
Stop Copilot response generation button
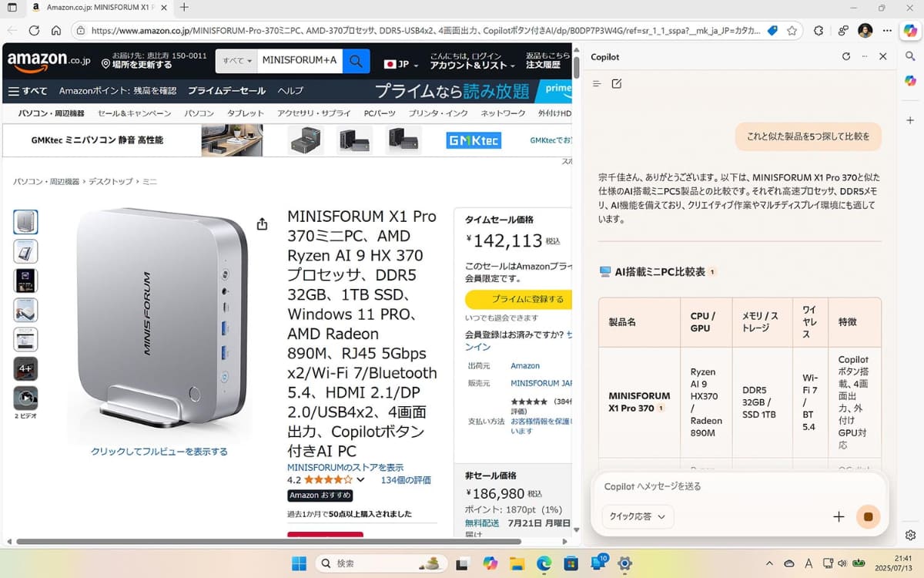coord(868,516)
